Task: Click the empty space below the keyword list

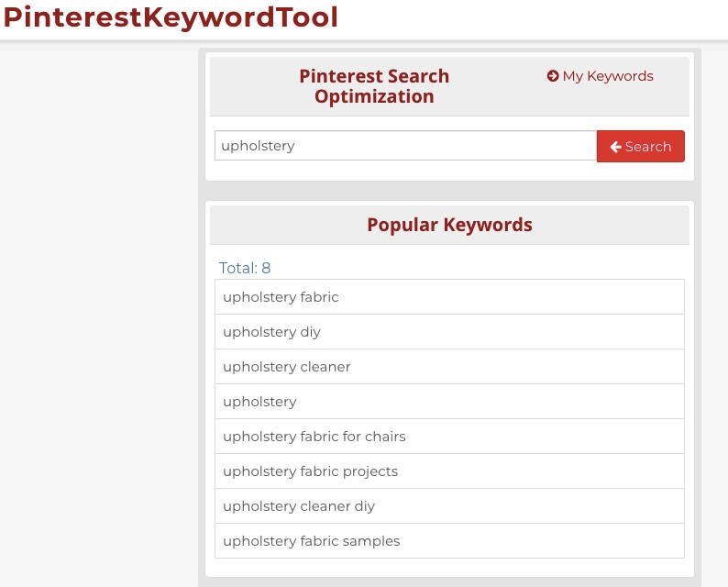Action: (x=449, y=568)
